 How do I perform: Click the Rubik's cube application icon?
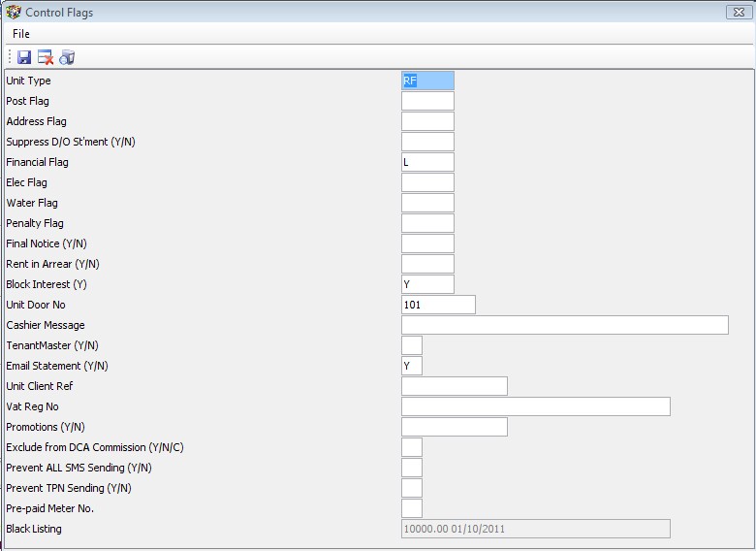coord(14,13)
